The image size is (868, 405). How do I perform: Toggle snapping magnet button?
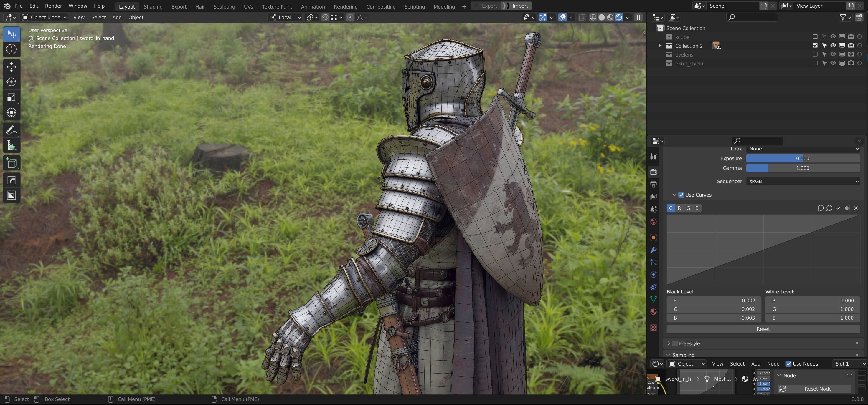coord(325,17)
